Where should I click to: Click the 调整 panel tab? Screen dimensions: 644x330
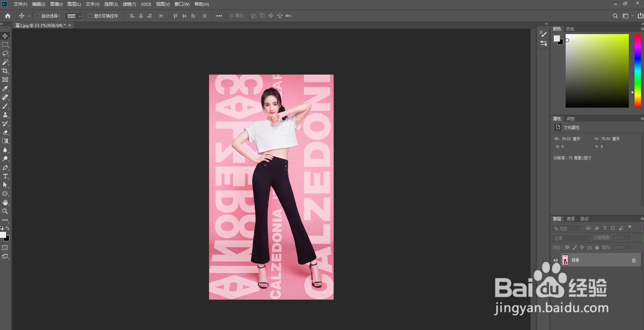click(x=570, y=118)
